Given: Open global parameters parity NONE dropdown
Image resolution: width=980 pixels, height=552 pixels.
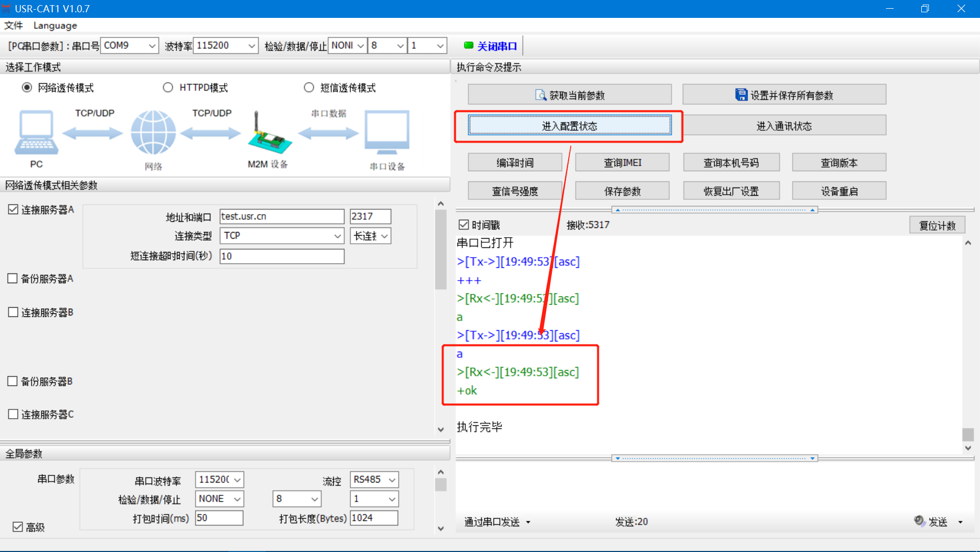Looking at the screenshot, I should click(x=220, y=498).
